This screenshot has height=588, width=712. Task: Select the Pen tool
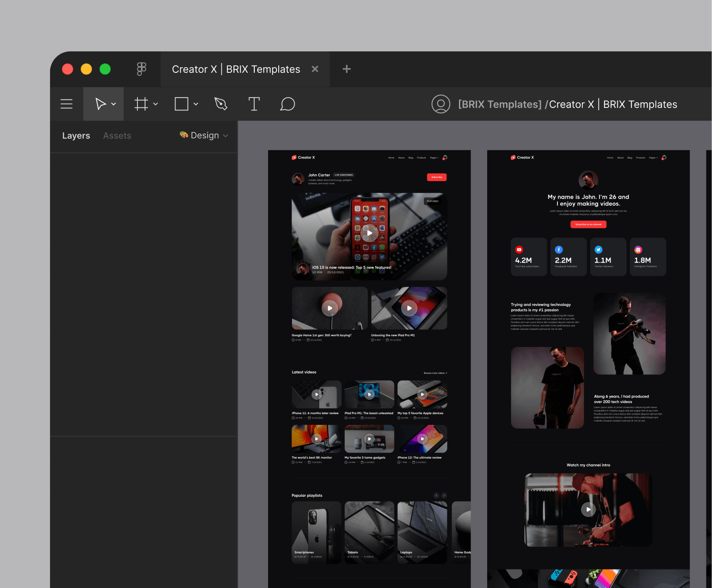click(221, 104)
